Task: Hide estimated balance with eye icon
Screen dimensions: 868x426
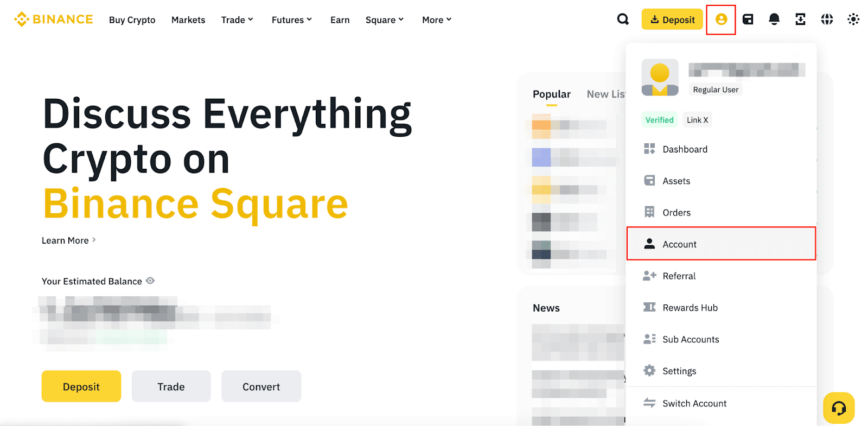Action: pyautogui.click(x=150, y=281)
